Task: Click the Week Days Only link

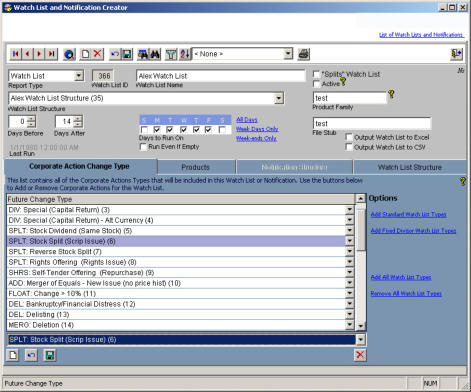Action: click(x=257, y=129)
